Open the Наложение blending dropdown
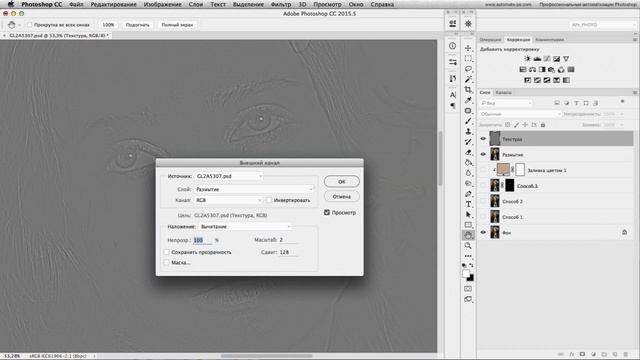Screen dimensions: 640x360 [x=245, y=227]
